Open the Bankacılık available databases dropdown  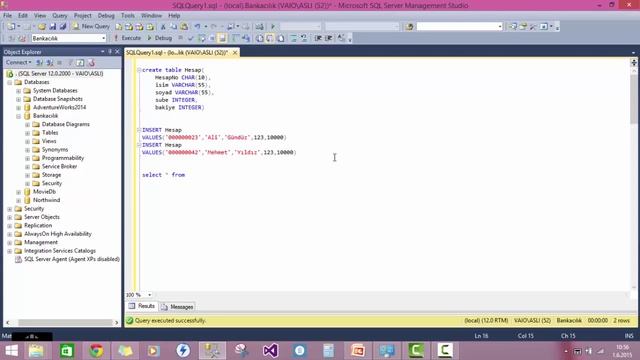[x=103, y=38]
